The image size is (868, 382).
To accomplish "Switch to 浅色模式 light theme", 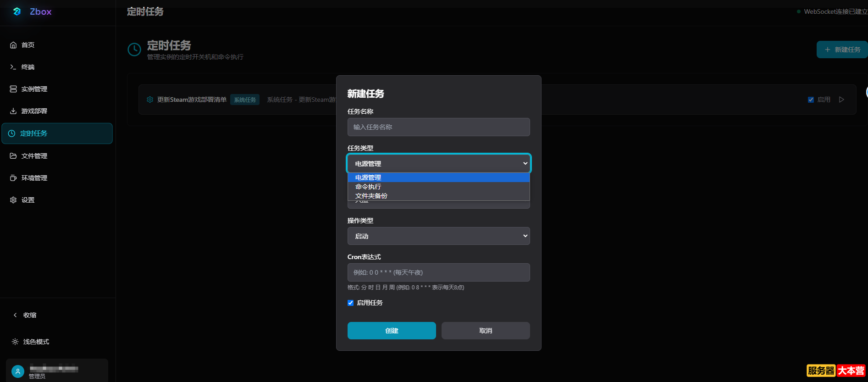I will click(31, 342).
